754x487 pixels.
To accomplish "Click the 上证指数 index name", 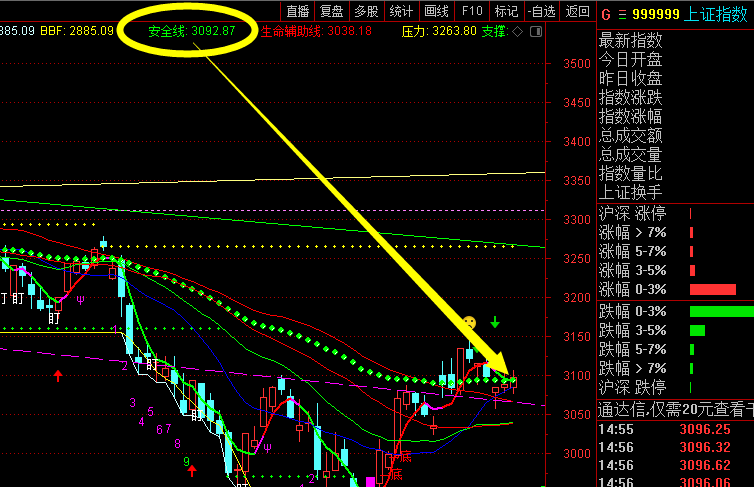I will tap(720, 13).
